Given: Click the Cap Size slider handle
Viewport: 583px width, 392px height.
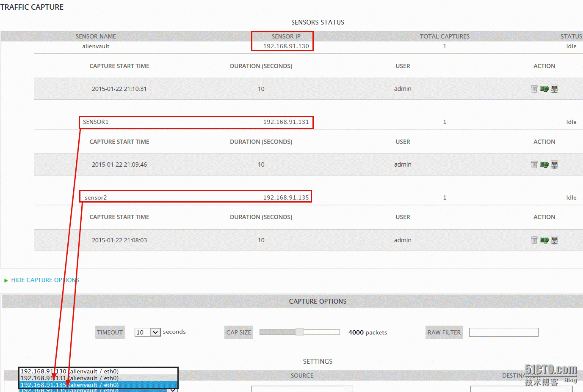Looking at the screenshot, I should (x=299, y=332).
